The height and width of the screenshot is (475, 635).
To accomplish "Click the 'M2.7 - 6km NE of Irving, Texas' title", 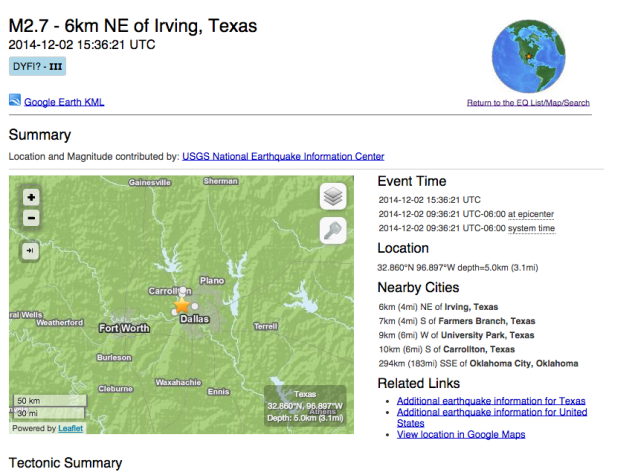I will [x=133, y=26].
